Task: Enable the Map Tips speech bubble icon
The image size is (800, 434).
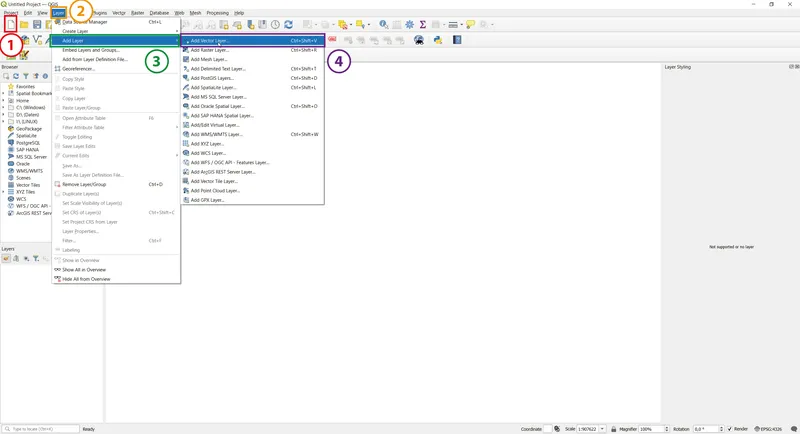Action: point(470,24)
